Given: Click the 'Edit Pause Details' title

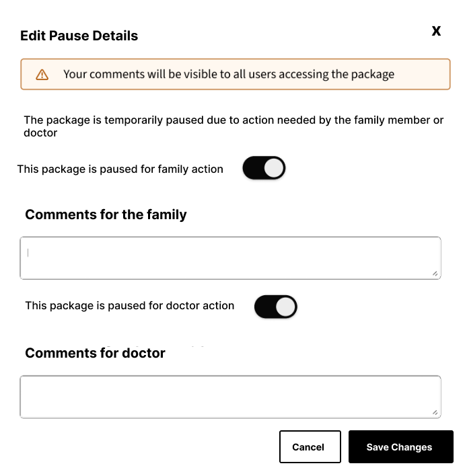Looking at the screenshot, I should pyautogui.click(x=79, y=36).
